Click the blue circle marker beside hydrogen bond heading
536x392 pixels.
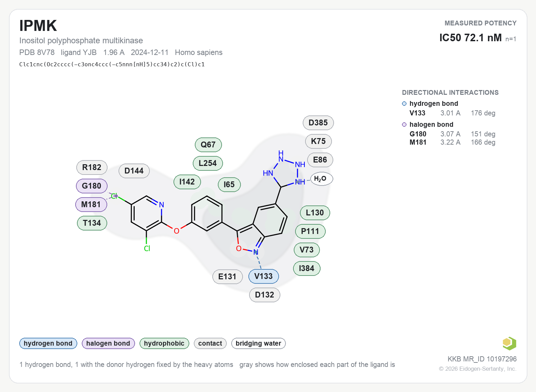click(404, 104)
